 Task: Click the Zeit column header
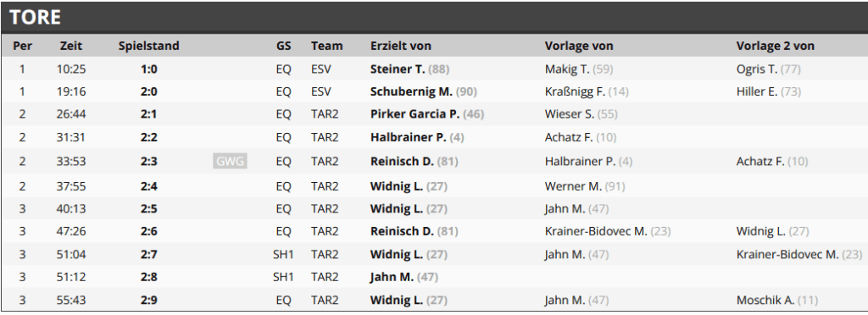[71, 46]
